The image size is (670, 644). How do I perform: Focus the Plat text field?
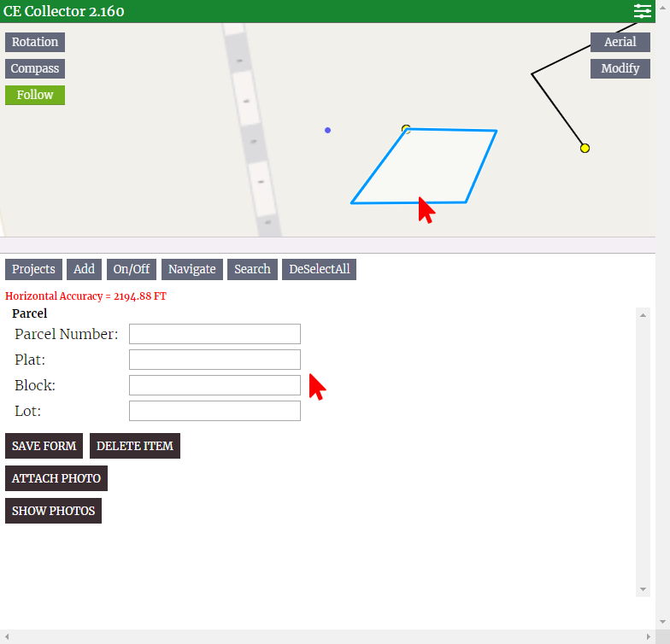(x=215, y=360)
